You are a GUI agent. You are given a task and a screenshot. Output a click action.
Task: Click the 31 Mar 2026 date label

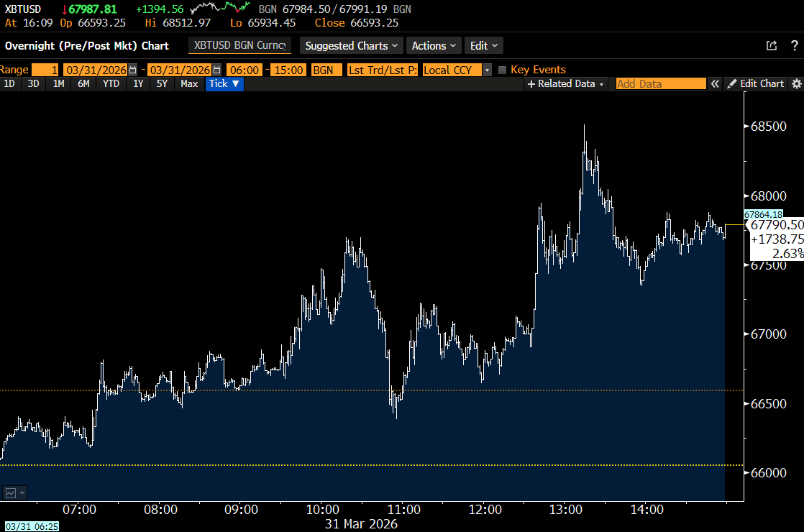tap(361, 524)
